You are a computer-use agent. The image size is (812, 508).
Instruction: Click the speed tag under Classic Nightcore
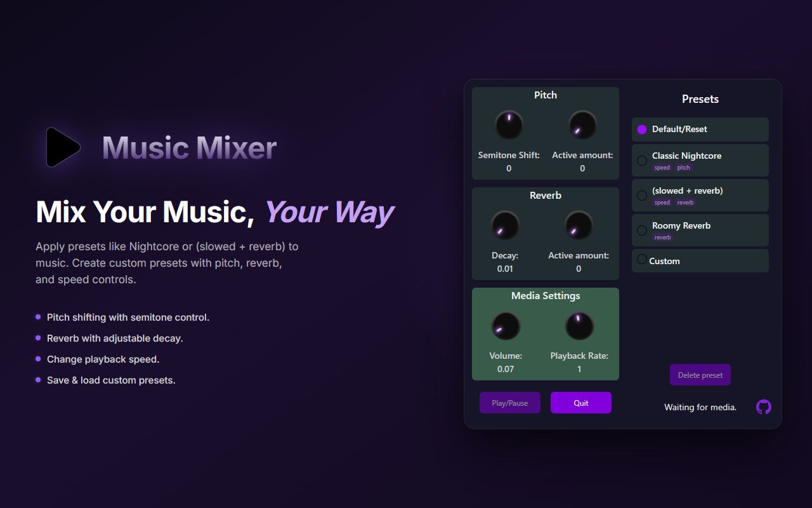(x=662, y=167)
